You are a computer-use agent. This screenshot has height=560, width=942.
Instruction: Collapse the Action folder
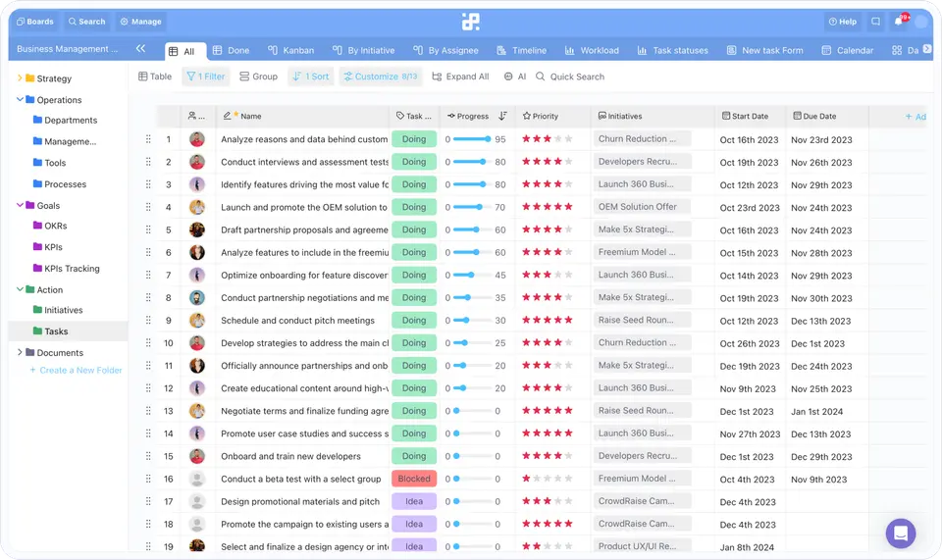pyautogui.click(x=20, y=289)
